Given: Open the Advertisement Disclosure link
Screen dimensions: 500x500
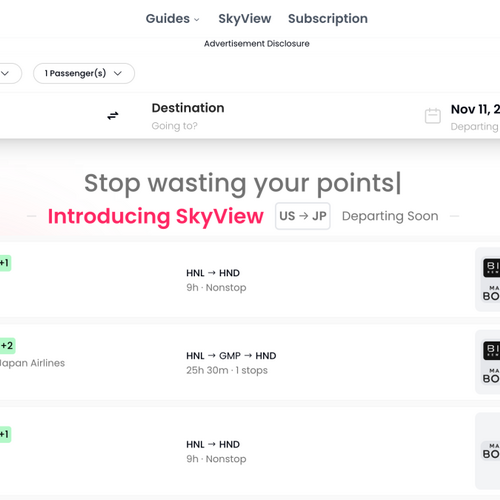Looking at the screenshot, I should [x=257, y=44].
